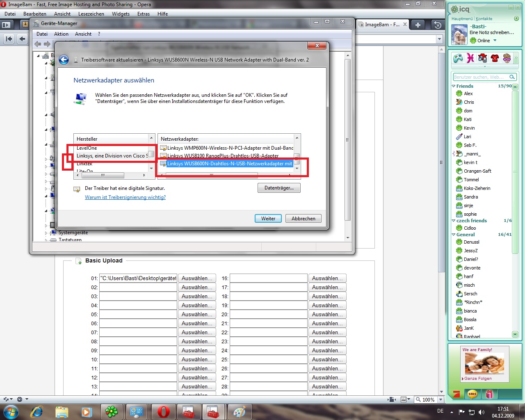Click the ICQ search magnifier icon
The image size is (525, 420).
pyautogui.click(x=512, y=77)
